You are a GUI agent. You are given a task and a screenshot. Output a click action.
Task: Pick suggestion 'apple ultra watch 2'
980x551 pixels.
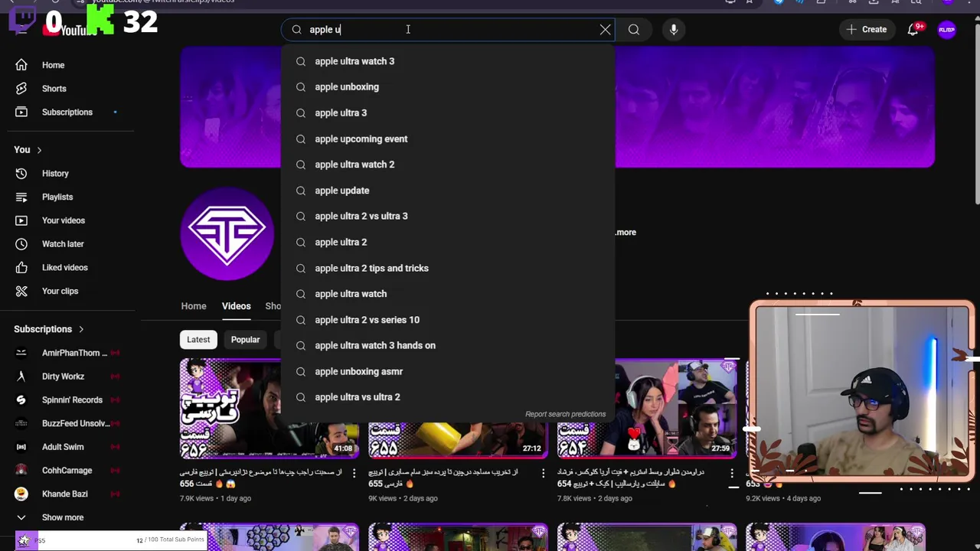click(448, 165)
